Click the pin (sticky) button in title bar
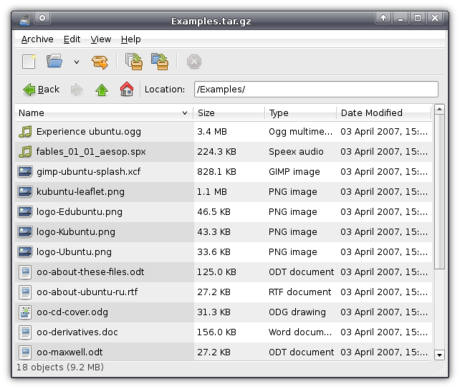Viewport: 460px width, 389px height. coord(42,18)
